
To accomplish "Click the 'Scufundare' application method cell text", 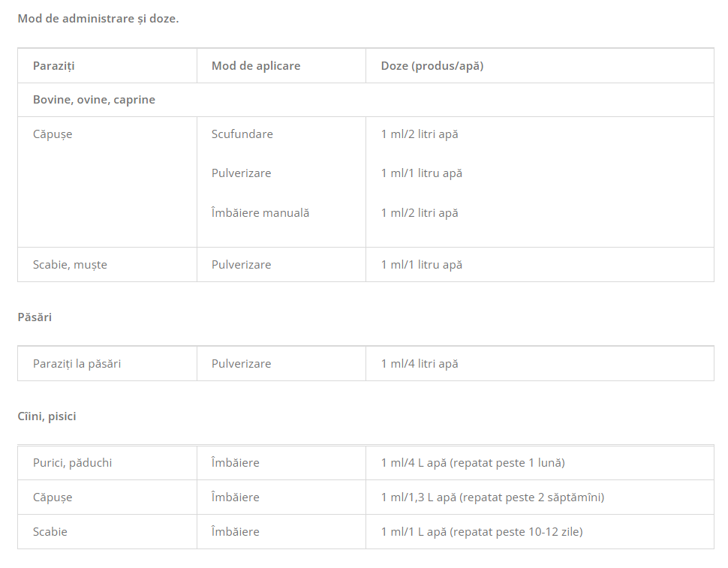I will 242,134.
